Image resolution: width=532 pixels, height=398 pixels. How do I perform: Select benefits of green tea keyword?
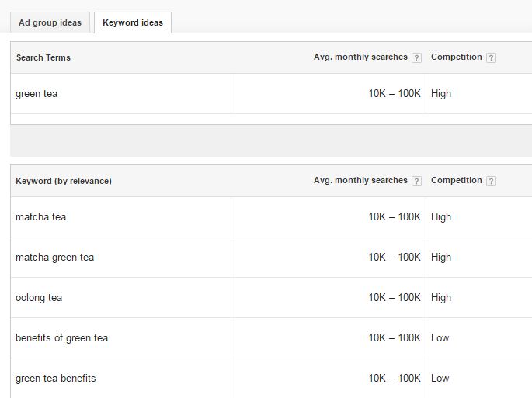coord(62,338)
